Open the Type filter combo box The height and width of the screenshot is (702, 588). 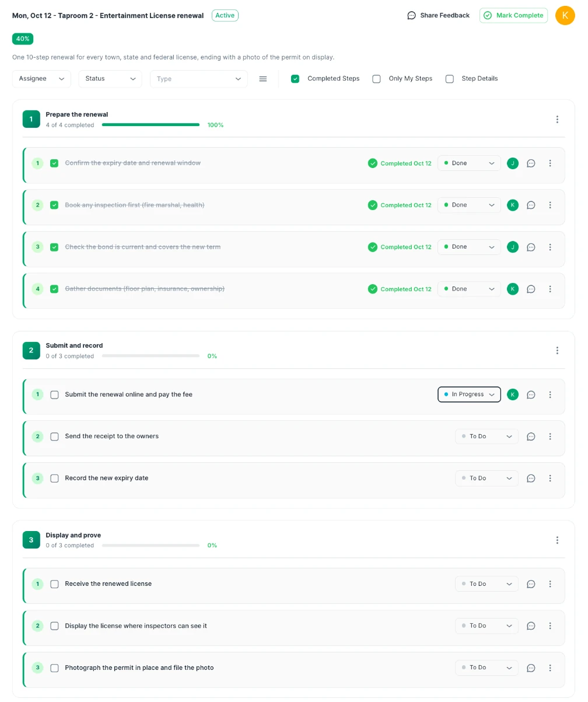[x=199, y=79]
